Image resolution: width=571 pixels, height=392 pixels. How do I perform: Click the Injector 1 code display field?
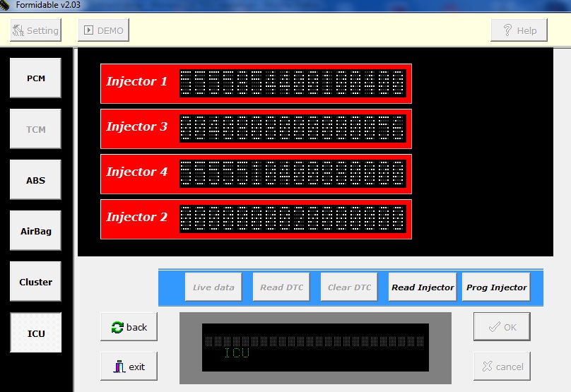293,83
